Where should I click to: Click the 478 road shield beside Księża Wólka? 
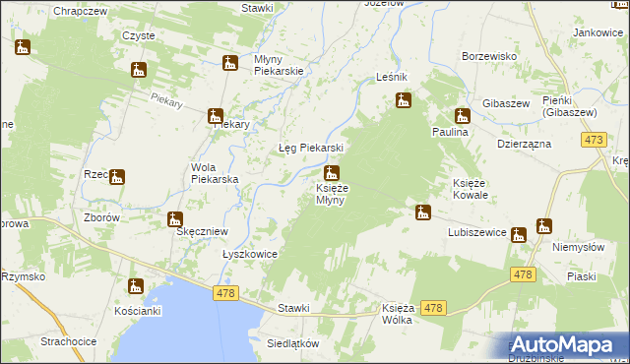pyautogui.click(x=433, y=308)
